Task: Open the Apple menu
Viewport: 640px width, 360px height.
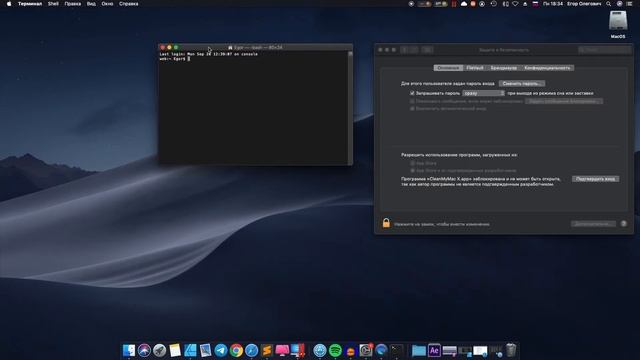Action: coord(9,4)
